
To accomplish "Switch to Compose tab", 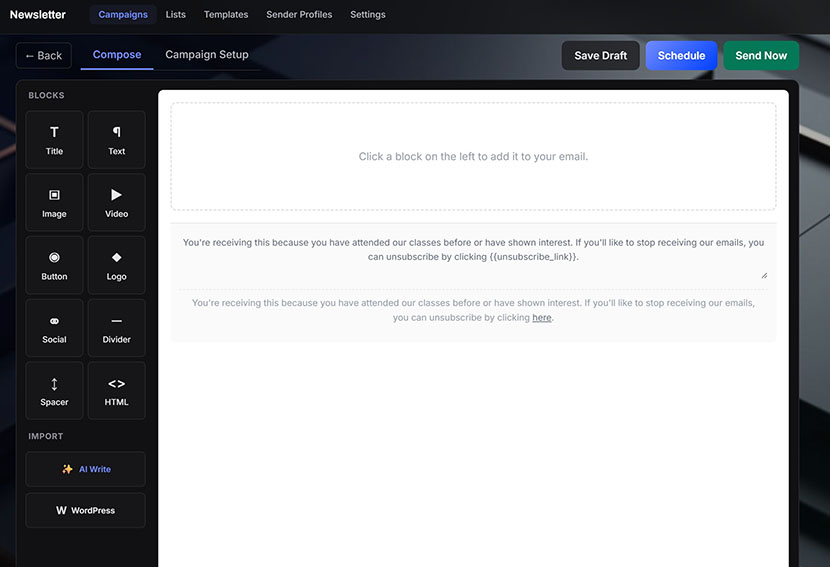I will (x=117, y=55).
